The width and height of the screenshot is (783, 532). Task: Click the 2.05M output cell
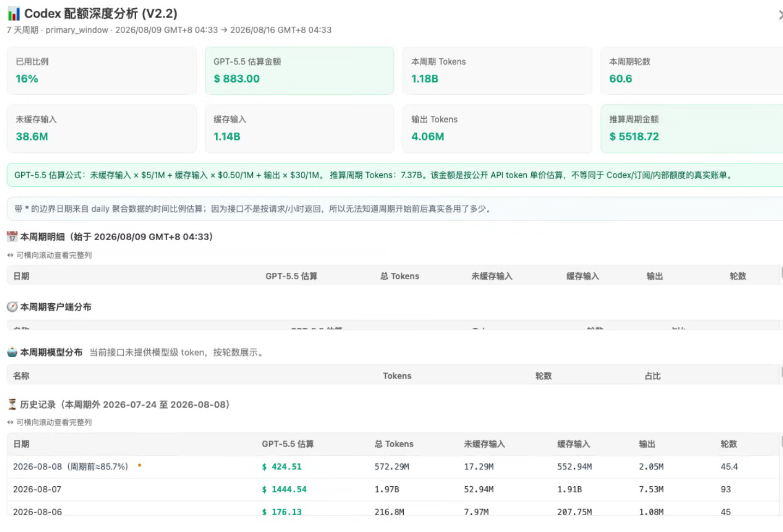(x=651, y=467)
